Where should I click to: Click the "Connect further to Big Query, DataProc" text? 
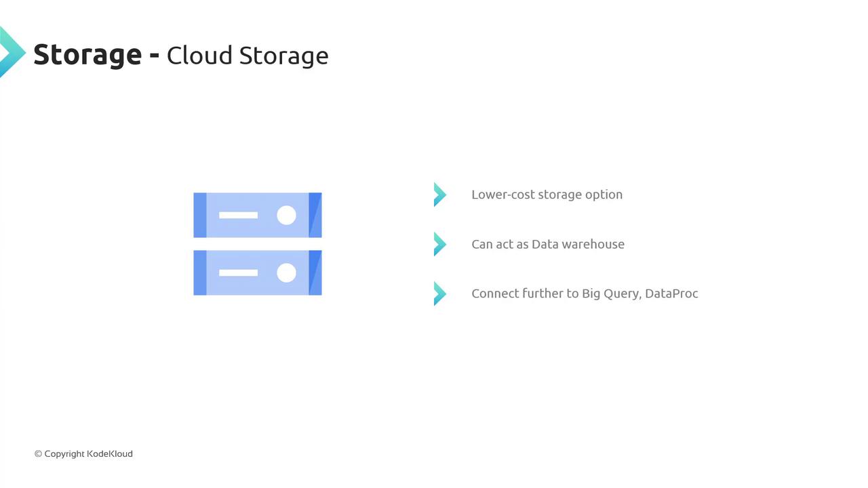tap(585, 293)
